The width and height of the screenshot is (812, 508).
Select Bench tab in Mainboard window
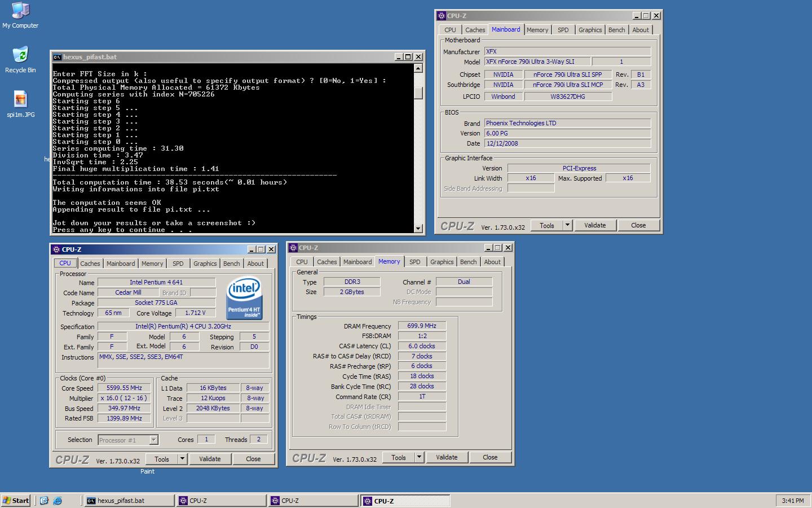616,30
